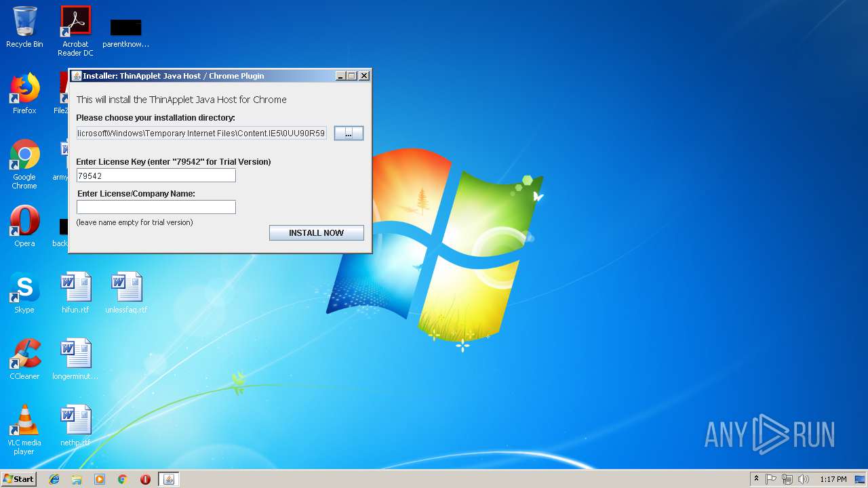Select the Google Chrome desktop shortcut
The image size is (868, 488).
pyautogui.click(x=24, y=164)
